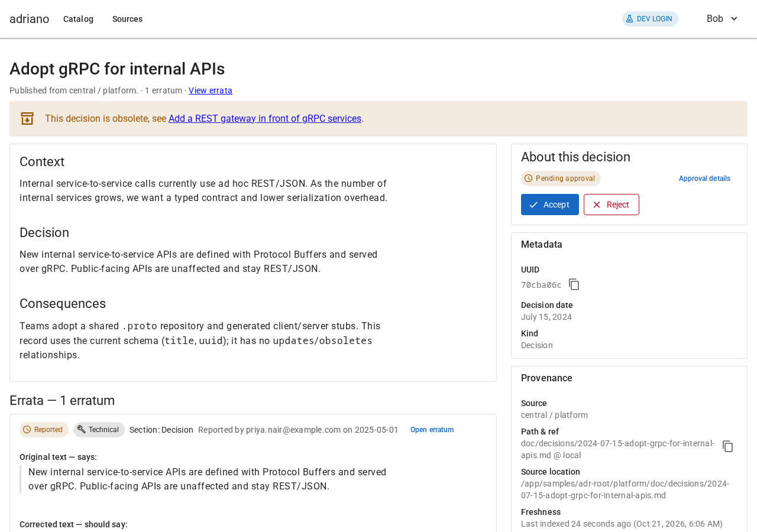
Task: Open the Catalog menu
Action: coord(78,19)
